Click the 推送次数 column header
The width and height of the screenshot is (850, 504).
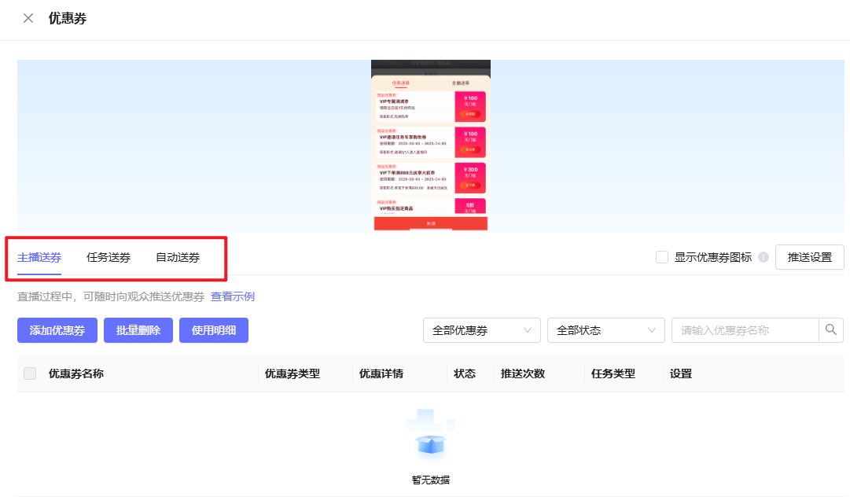(x=523, y=373)
